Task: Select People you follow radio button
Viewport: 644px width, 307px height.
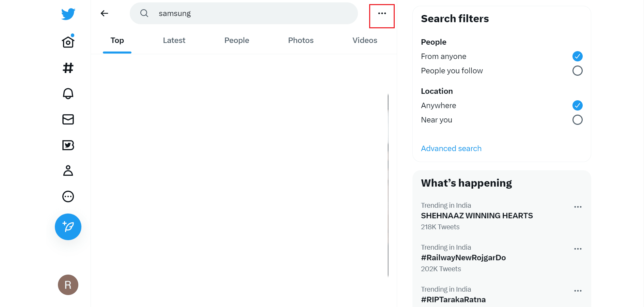Action: pos(578,71)
